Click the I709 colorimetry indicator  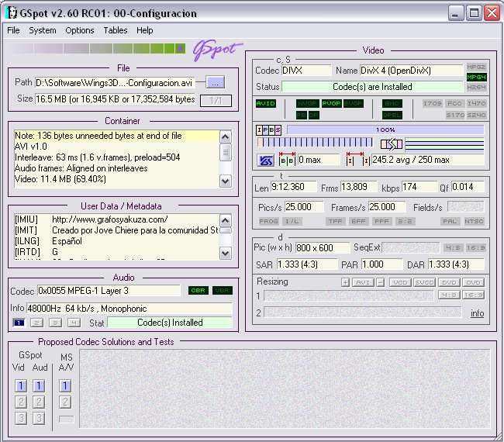[433, 103]
